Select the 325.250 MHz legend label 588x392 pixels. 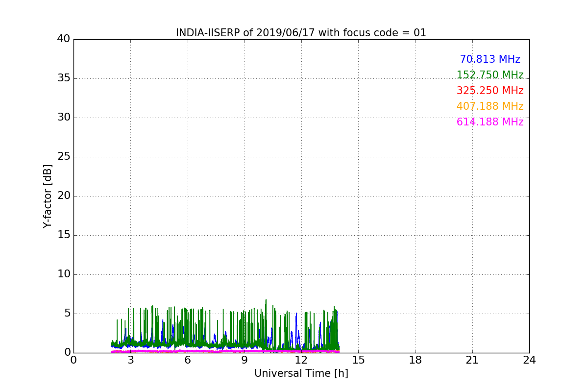pos(490,91)
